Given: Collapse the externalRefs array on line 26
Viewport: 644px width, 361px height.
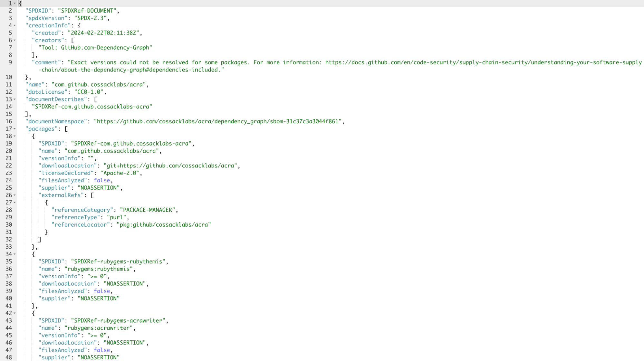Looking at the screenshot, I should [14, 195].
